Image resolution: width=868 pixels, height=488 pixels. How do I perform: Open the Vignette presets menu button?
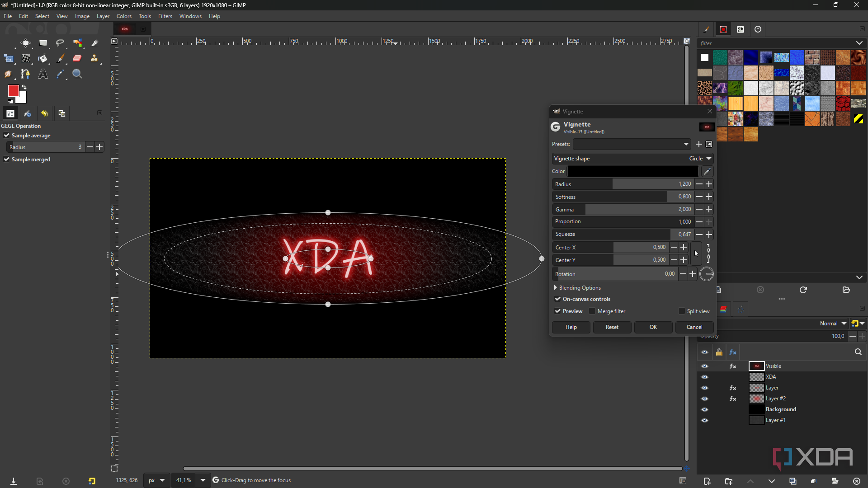click(x=709, y=144)
